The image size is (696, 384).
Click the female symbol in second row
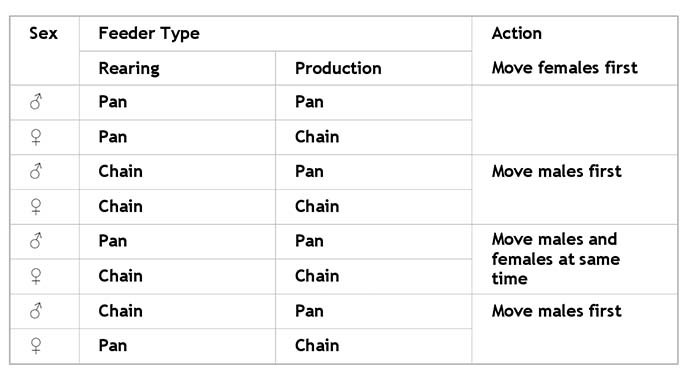coord(36,137)
